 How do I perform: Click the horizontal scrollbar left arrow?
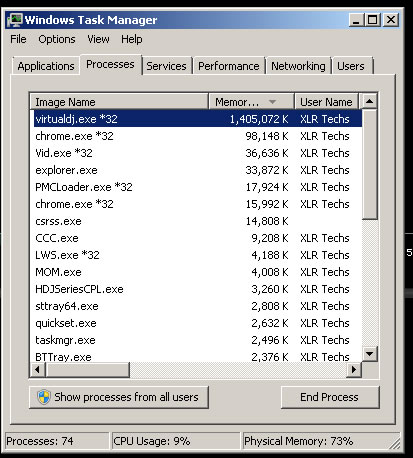(x=37, y=370)
